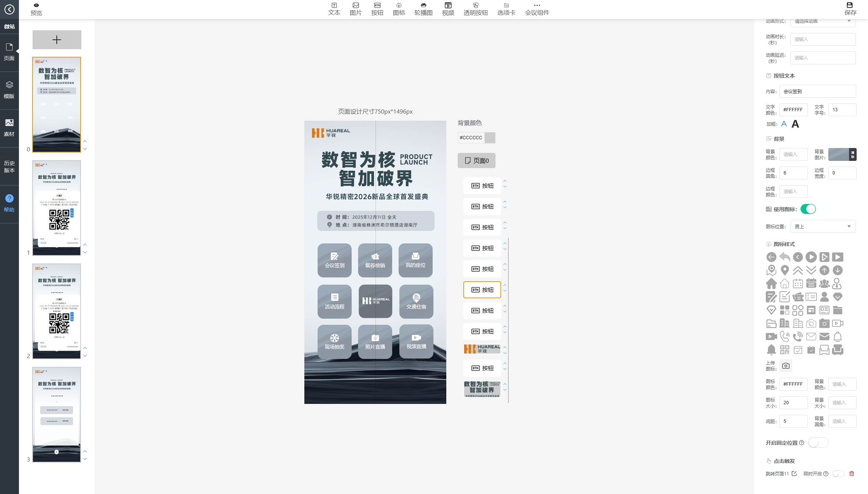The height and width of the screenshot is (494, 868).
Task: Toggle the 限时开启 switch
Action: [x=838, y=474]
